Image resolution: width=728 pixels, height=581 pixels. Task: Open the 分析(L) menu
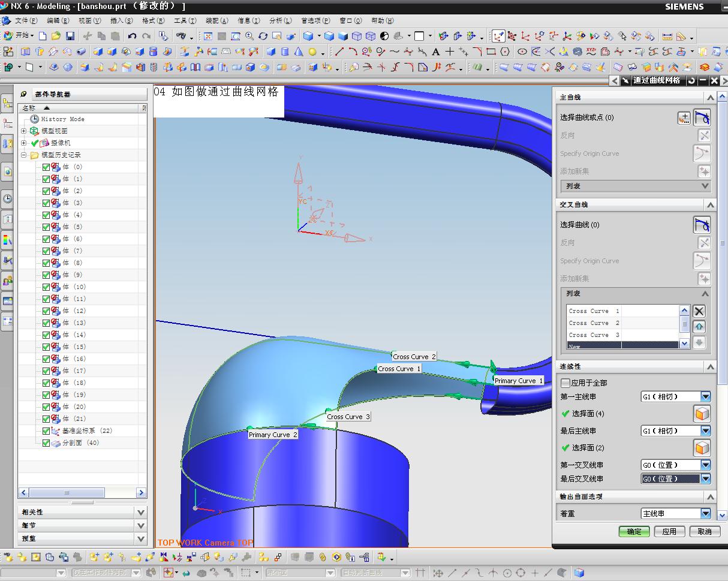pos(279,20)
